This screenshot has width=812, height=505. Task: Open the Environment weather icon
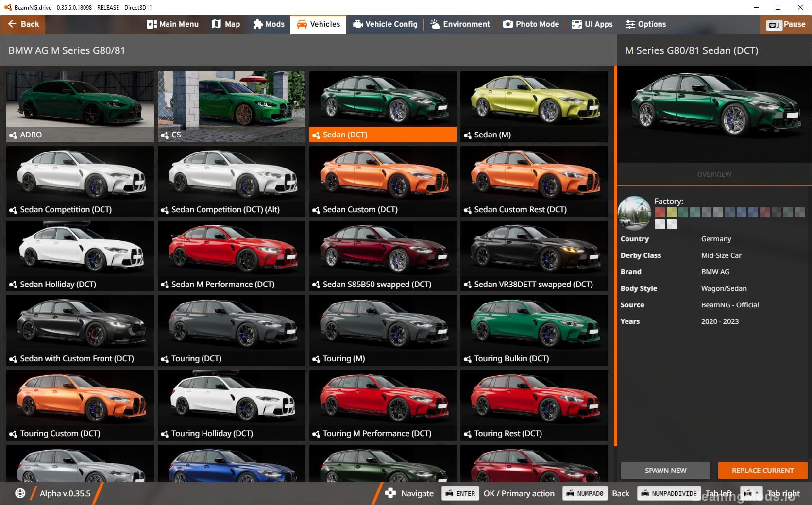pyautogui.click(x=435, y=24)
